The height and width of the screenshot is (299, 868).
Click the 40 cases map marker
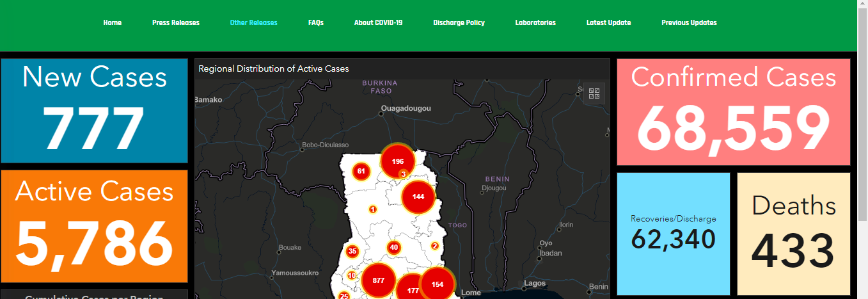[394, 248]
